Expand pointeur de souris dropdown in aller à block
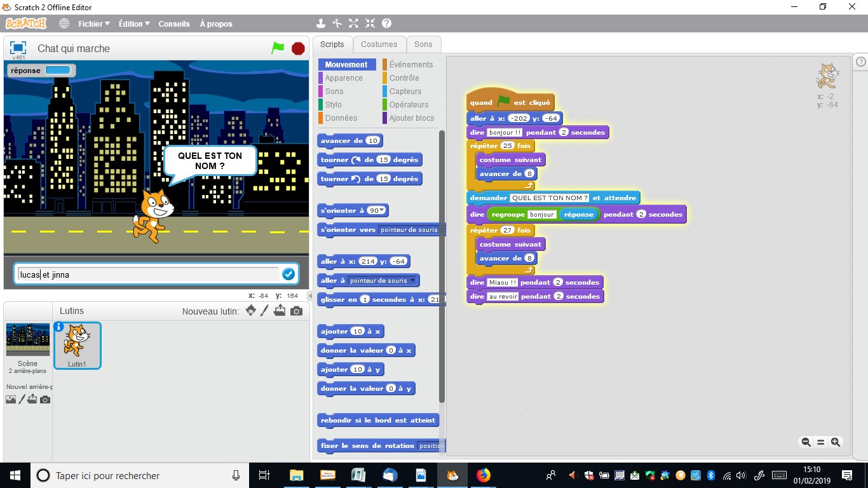Viewport: 868px width, 488px height. [x=413, y=281]
